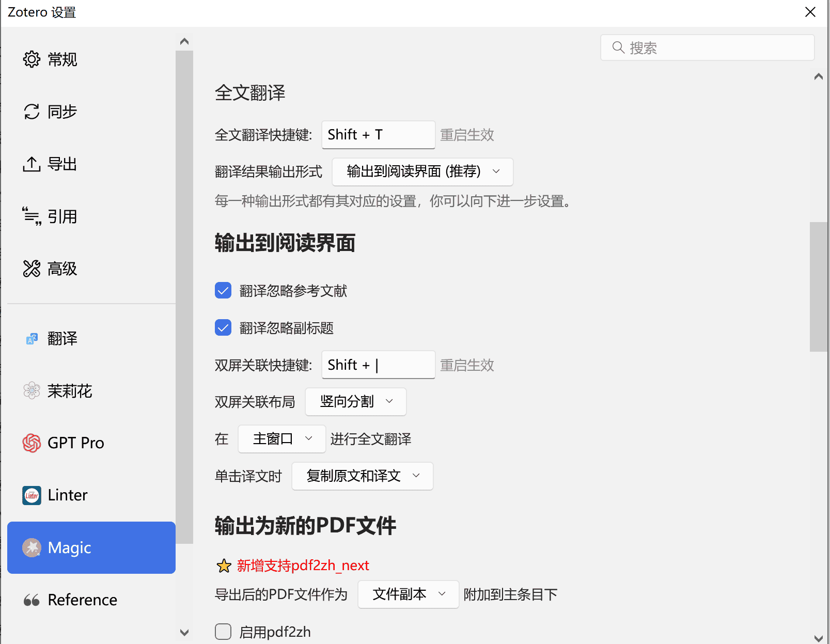This screenshot has height=644, width=830.
Task: Switch to the Reference settings pane
Action: (82, 600)
